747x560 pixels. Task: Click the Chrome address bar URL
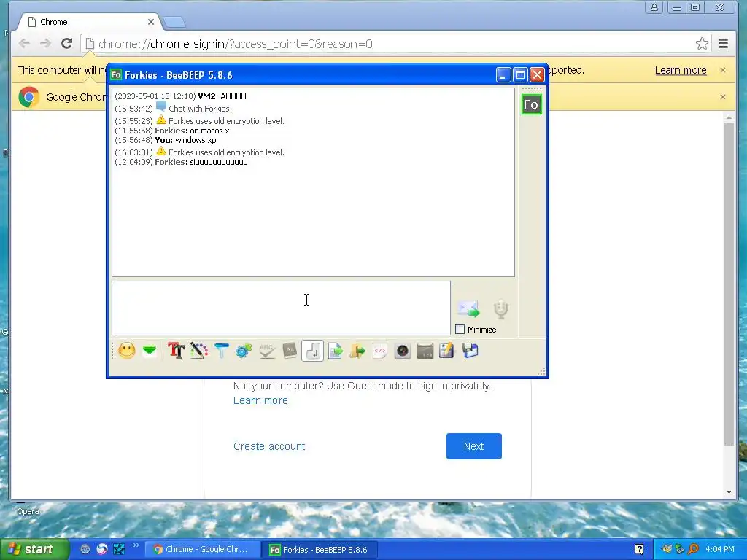pos(236,44)
